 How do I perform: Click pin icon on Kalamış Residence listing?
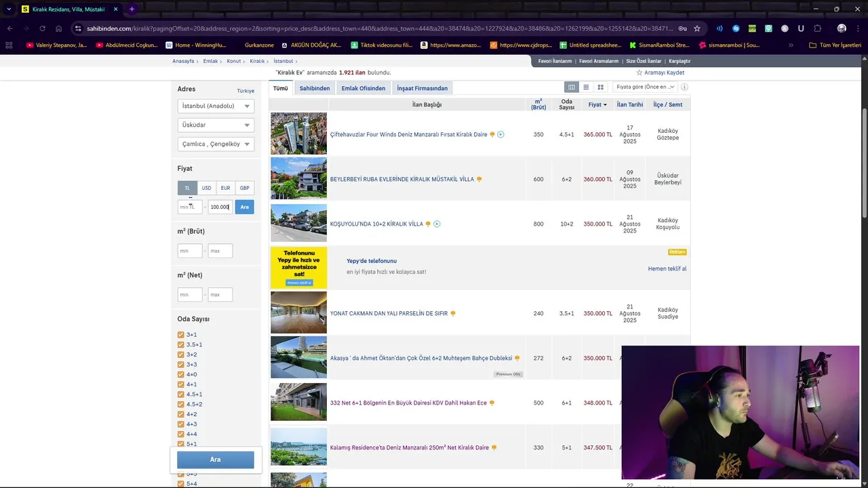click(x=494, y=447)
